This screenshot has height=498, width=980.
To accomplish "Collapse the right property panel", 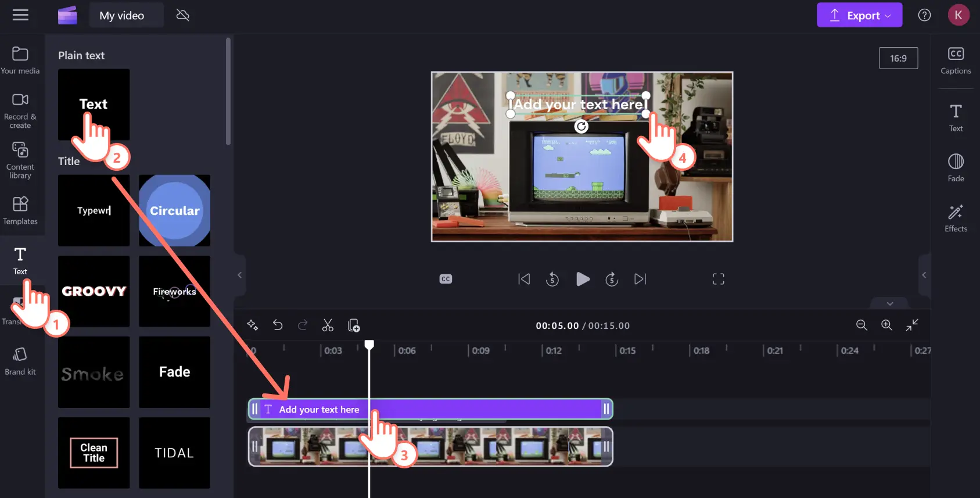I will coord(924,275).
